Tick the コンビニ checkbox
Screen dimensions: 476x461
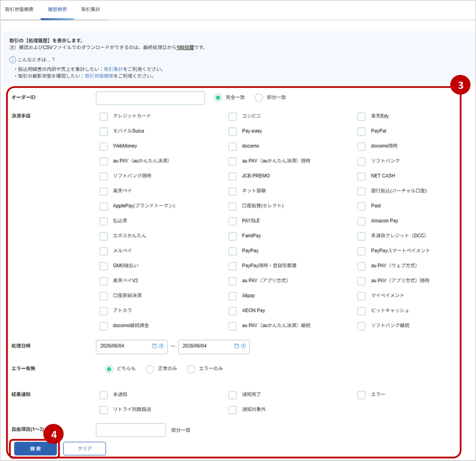coord(232,116)
